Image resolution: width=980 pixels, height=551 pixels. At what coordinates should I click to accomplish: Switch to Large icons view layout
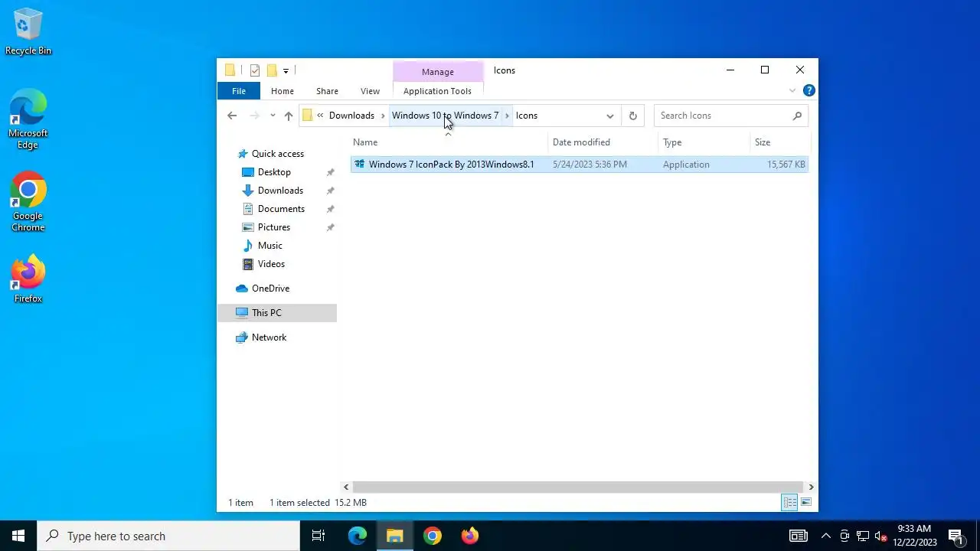point(806,503)
